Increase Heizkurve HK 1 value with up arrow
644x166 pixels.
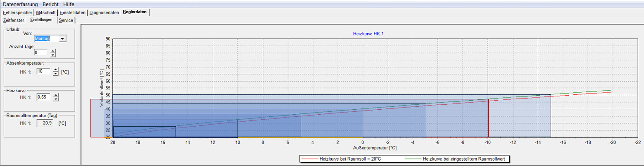click(56, 95)
